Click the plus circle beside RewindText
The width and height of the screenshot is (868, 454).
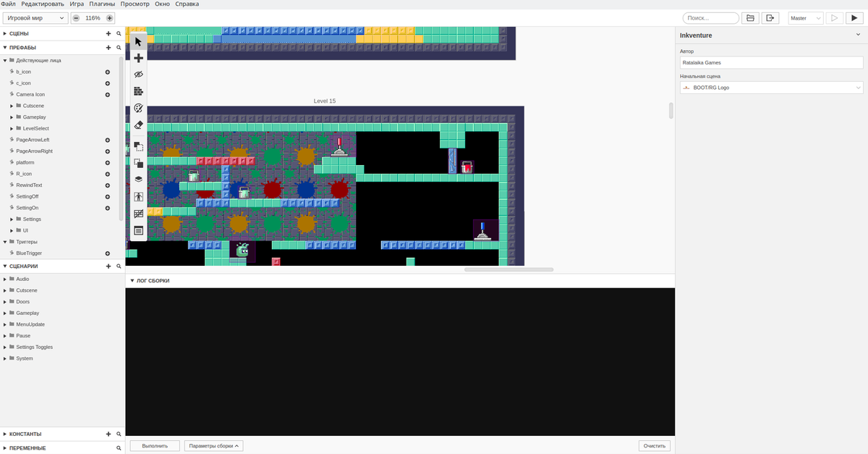click(x=108, y=185)
